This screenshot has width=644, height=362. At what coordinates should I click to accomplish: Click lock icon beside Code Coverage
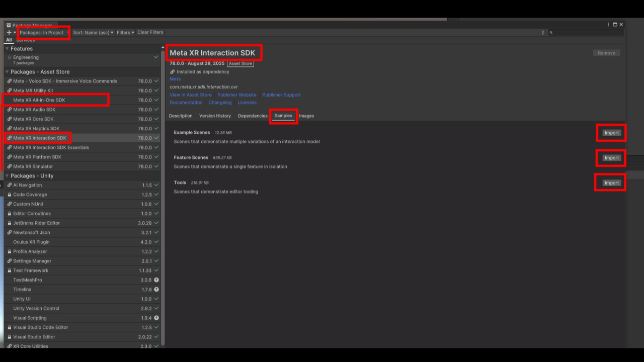tap(9, 195)
